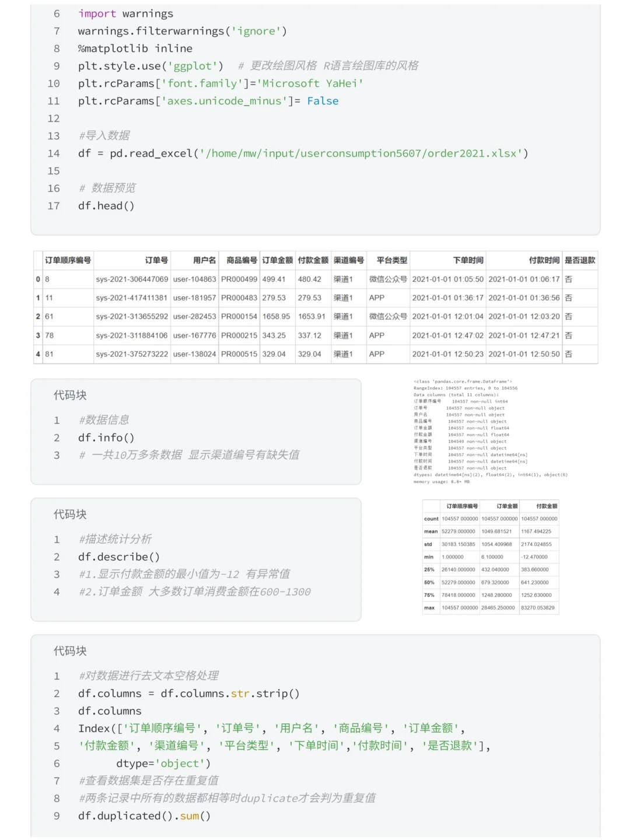
Task: Select the user-181957 cell
Action: (195, 298)
